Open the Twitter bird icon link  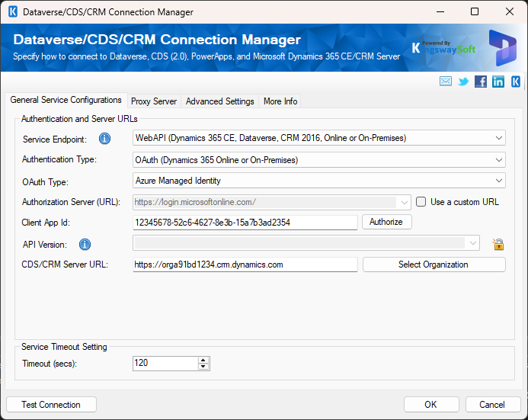(463, 82)
